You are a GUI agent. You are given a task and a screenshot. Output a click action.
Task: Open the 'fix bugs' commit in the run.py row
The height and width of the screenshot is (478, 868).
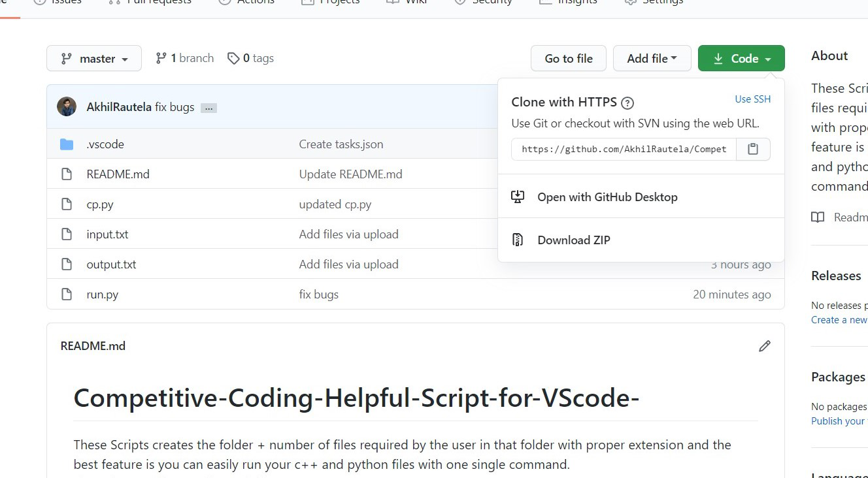319,295
